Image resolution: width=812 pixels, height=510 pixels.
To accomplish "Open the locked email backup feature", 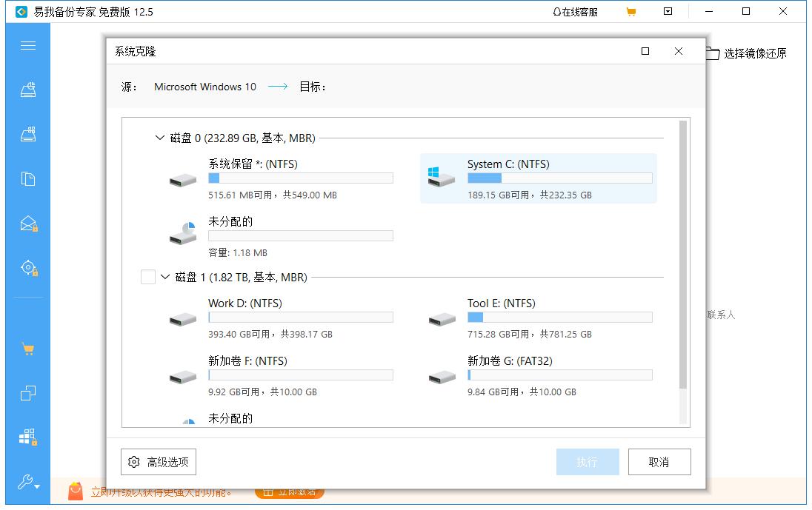I will point(27,223).
